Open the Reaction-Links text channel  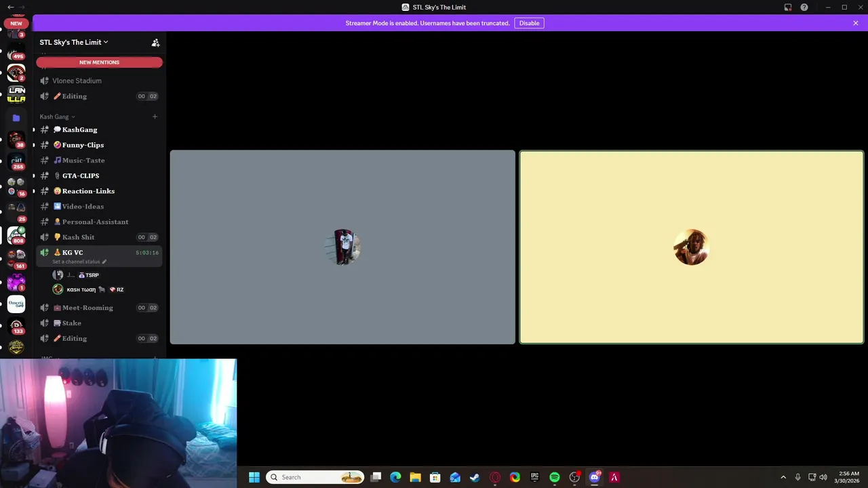pos(99,191)
